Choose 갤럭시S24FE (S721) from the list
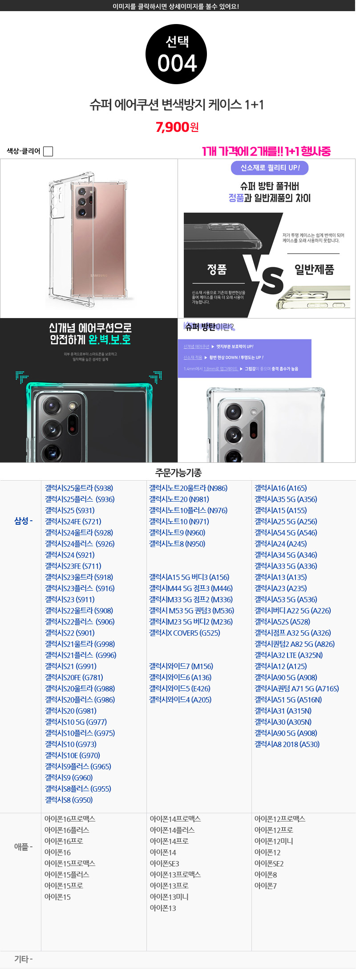This screenshot has height=980, width=356. click(73, 522)
